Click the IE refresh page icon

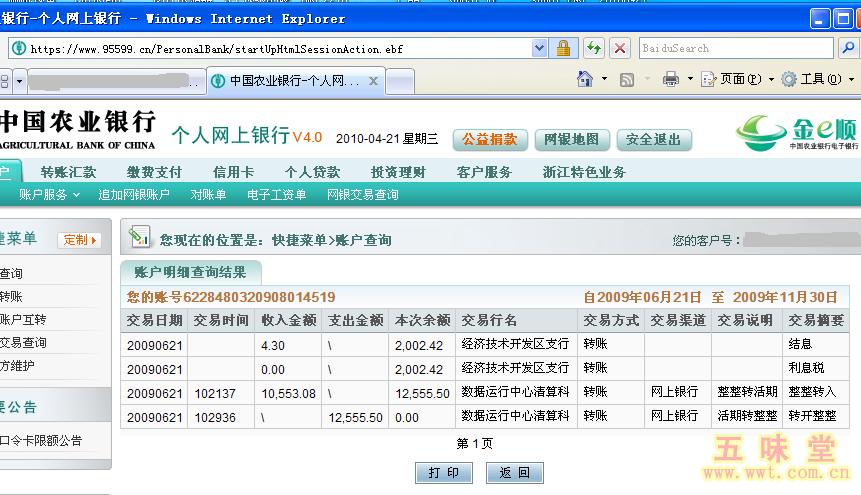pyautogui.click(x=594, y=48)
